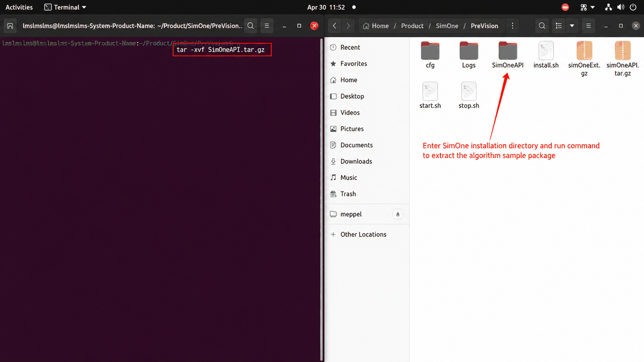This screenshot has width=644, height=362.
Task: Switch file manager to list view
Action: click(558, 26)
